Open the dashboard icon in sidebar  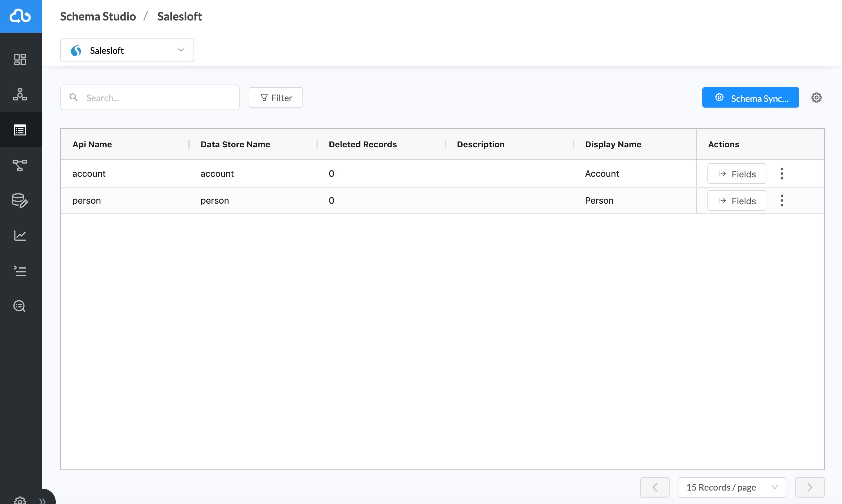[20, 60]
